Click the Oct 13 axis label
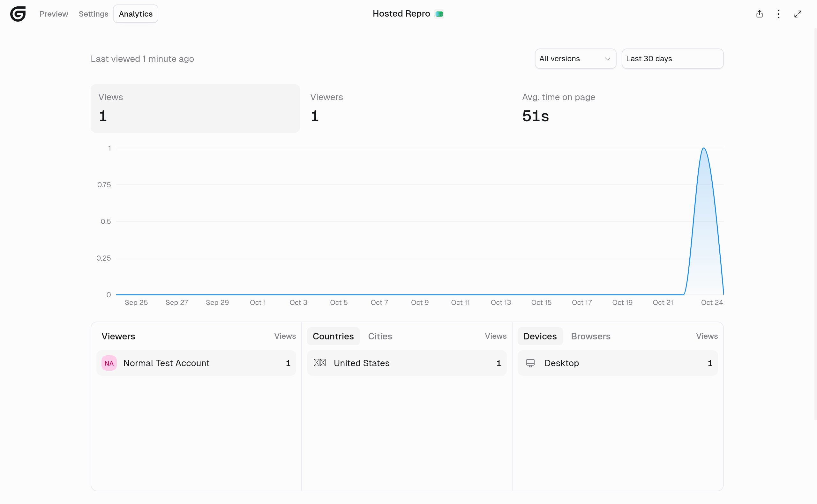The height and width of the screenshot is (504, 817). 500,302
